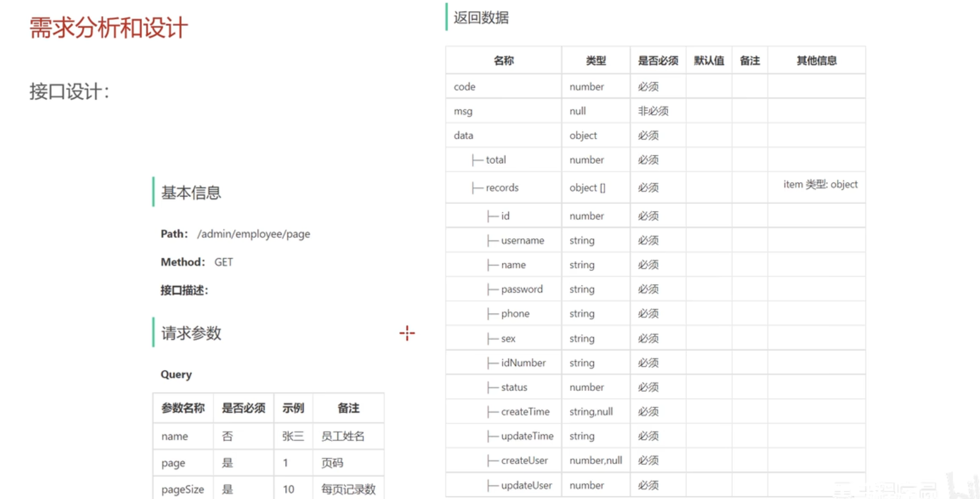
Task: Select the password field name
Action: coord(521,289)
